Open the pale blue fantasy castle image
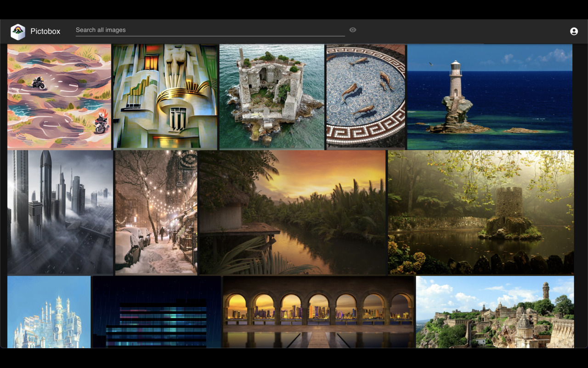 tap(49, 312)
